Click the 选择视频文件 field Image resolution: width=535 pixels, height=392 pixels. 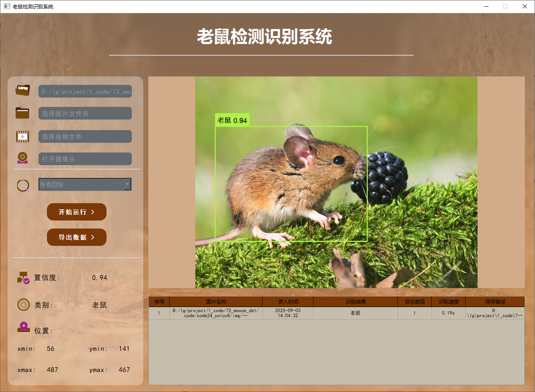[85, 136]
